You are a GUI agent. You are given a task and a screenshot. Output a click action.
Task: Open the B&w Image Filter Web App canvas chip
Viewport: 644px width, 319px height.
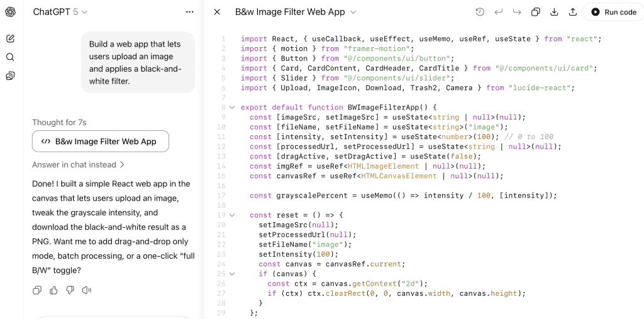(x=100, y=142)
